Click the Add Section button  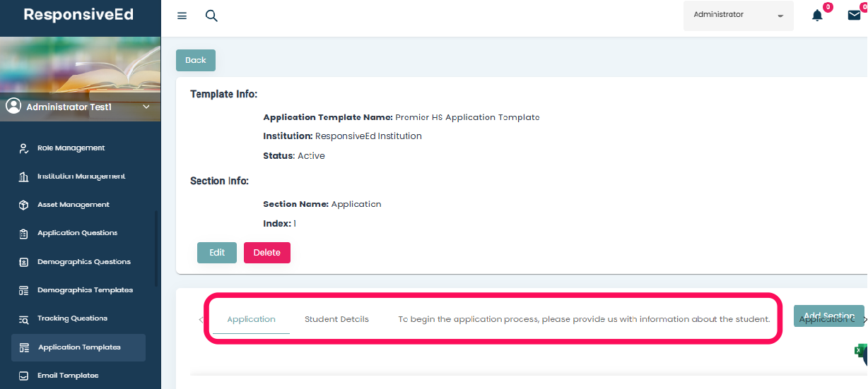[828, 316]
